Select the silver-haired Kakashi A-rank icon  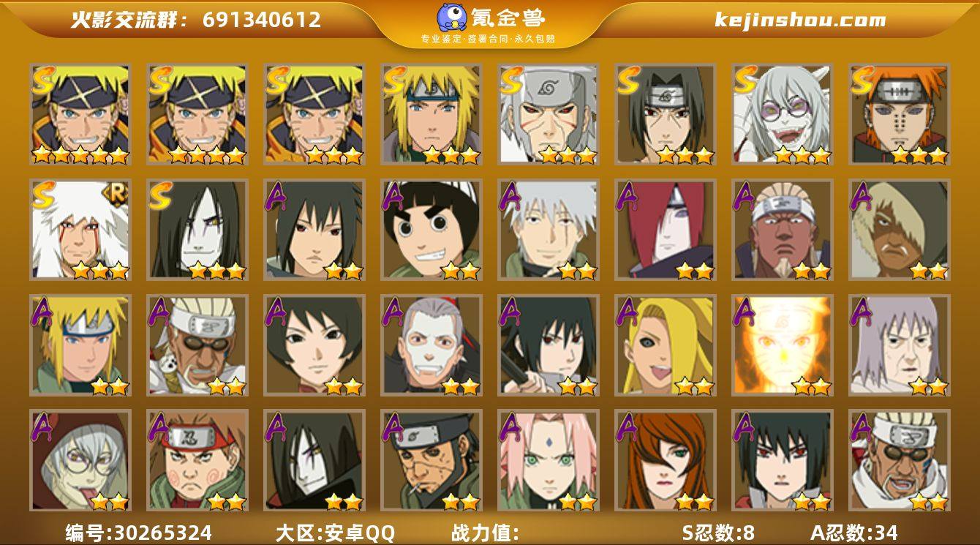coord(548,229)
